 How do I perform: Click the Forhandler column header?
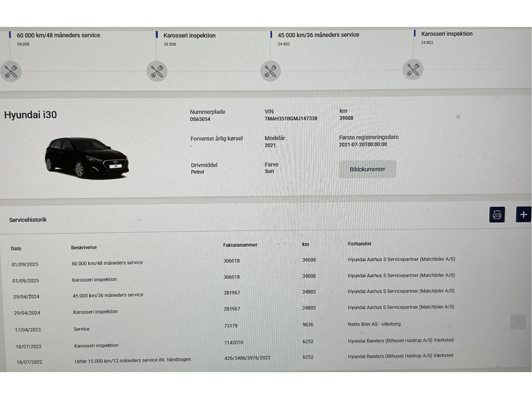pos(360,244)
